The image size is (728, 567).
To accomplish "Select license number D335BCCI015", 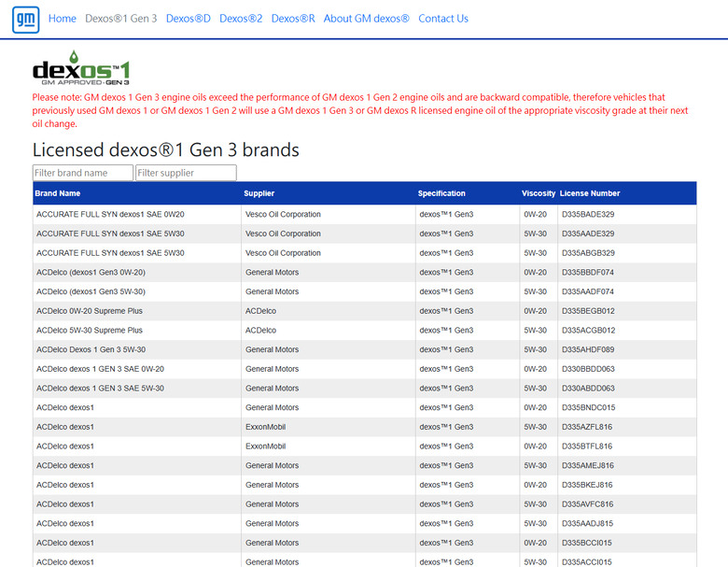I will [x=587, y=543].
